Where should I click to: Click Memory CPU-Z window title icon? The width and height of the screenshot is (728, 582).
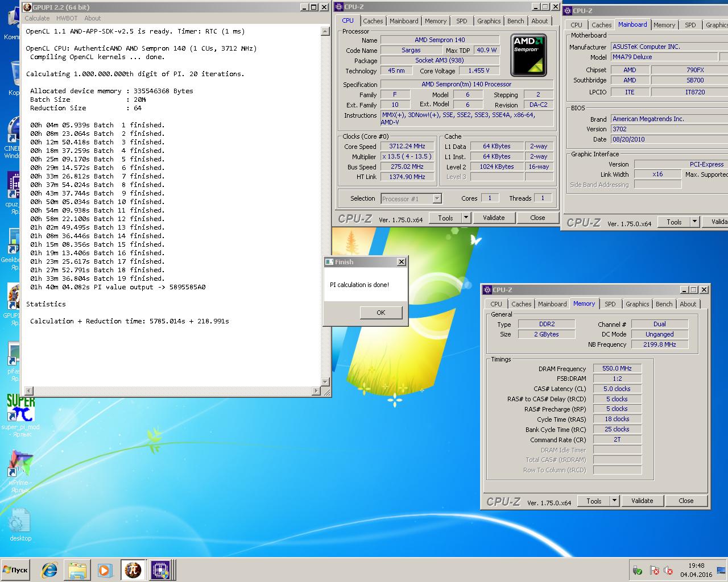coord(487,290)
